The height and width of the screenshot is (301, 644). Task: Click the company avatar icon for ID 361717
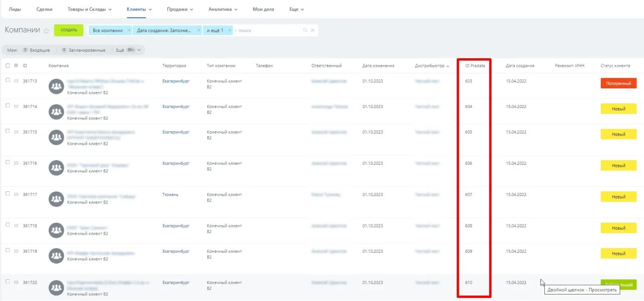[x=56, y=198]
